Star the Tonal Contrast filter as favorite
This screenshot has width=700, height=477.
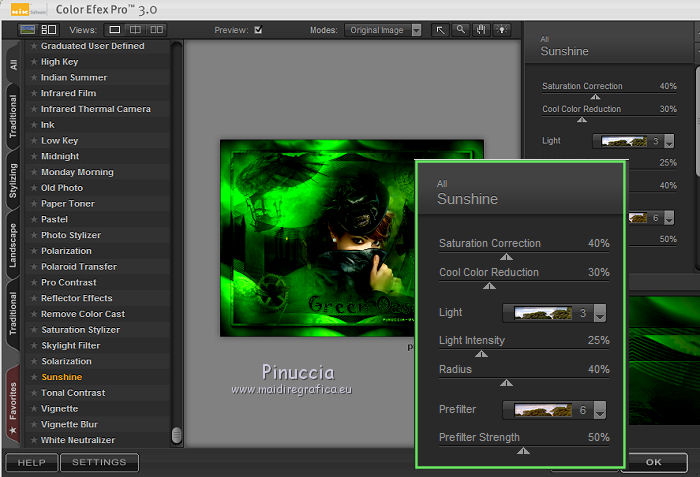33,393
